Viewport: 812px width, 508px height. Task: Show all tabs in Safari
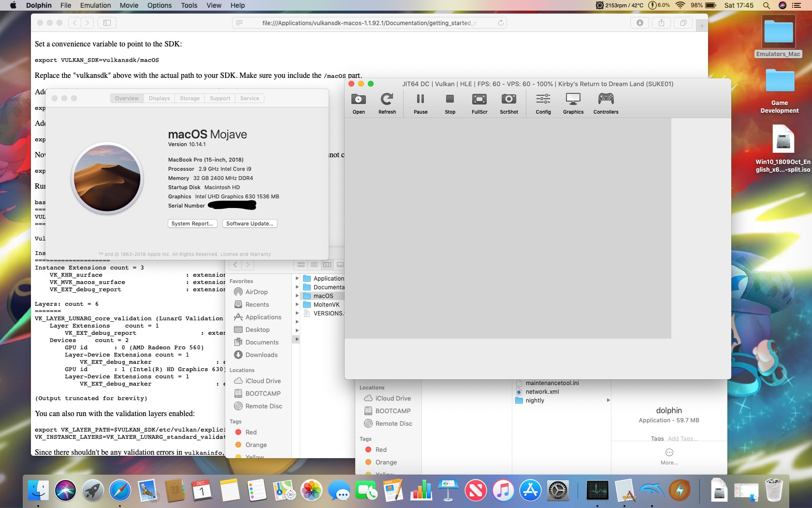click(683, 23)
